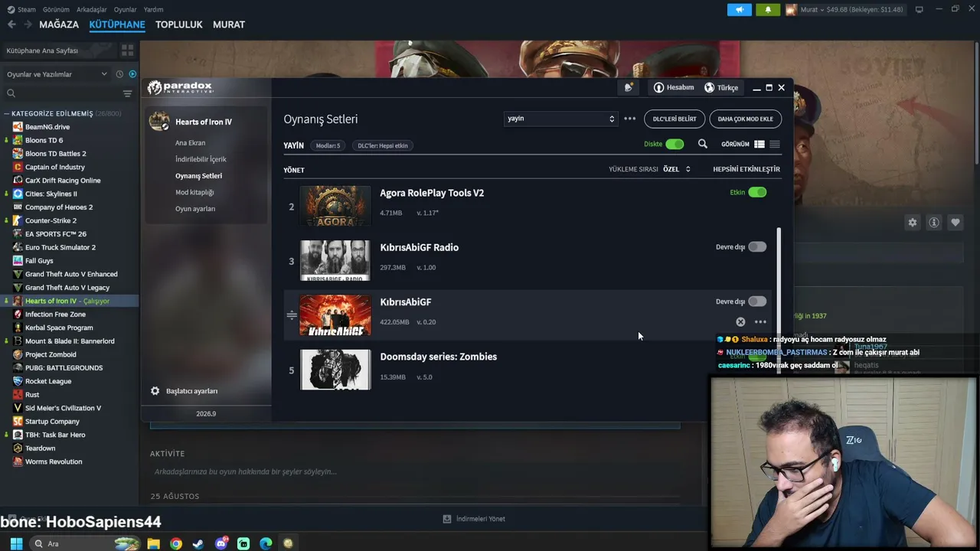Image resolution: width=980 pixels, height=551 pixels.
Task: Toggle the Diskte filter switch
Action: [675, 144]
